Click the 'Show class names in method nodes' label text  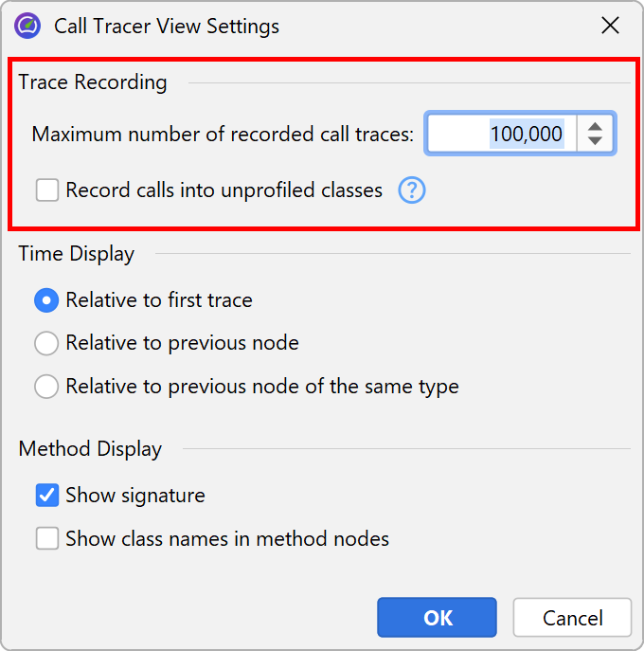(227, 539)
